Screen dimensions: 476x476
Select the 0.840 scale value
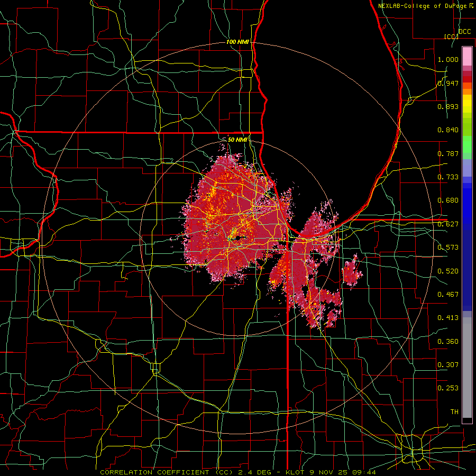[448, 130]
